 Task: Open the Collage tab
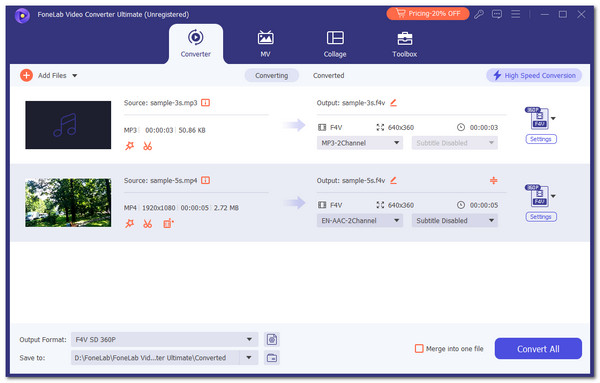(x=335, y=44)
